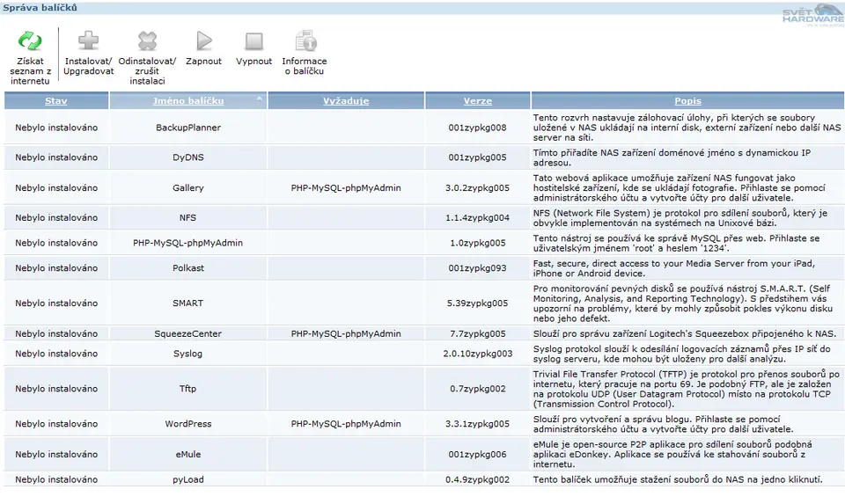845x504 pixels.
Task: Select the BackupPlanner package row
Action: tap(188, 128)
